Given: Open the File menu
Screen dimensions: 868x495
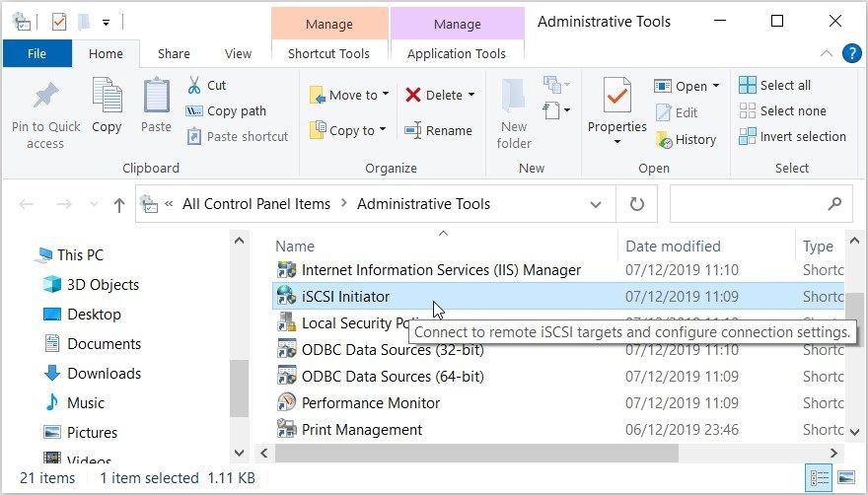Looking at the screenshot, I should (37, 53).
